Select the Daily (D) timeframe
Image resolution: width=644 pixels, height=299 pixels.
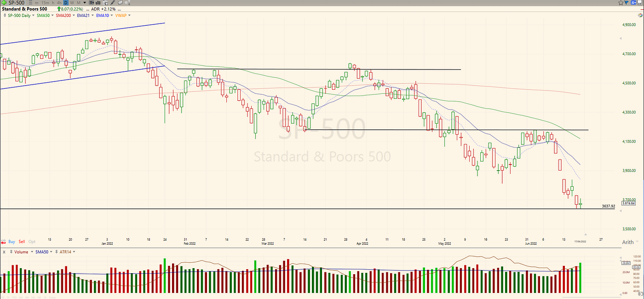tap(66, 3)
